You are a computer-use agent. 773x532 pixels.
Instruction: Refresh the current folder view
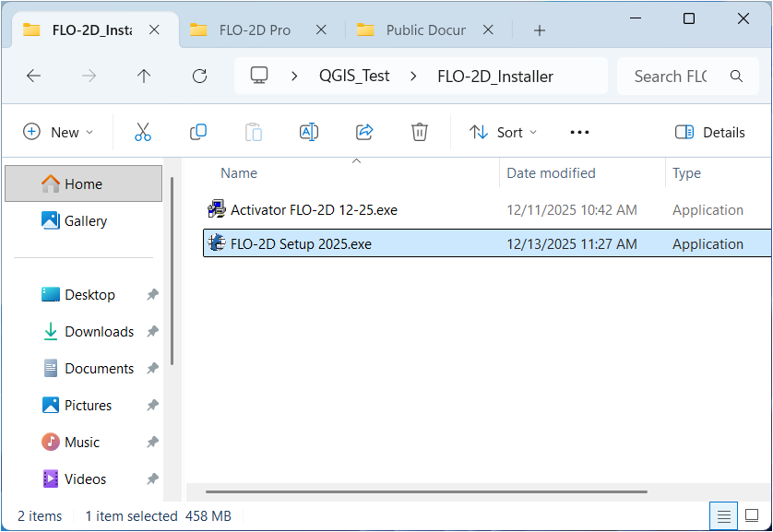199,77
